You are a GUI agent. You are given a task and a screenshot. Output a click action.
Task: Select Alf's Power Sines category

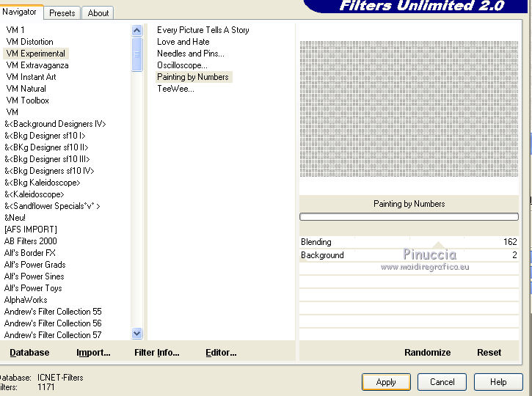pyautogui.click(x=34, y=276)
